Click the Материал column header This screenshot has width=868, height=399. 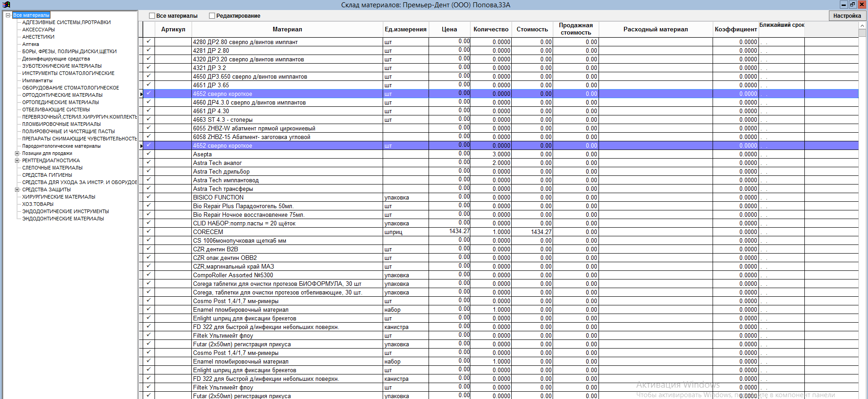[x=287, y=30]
